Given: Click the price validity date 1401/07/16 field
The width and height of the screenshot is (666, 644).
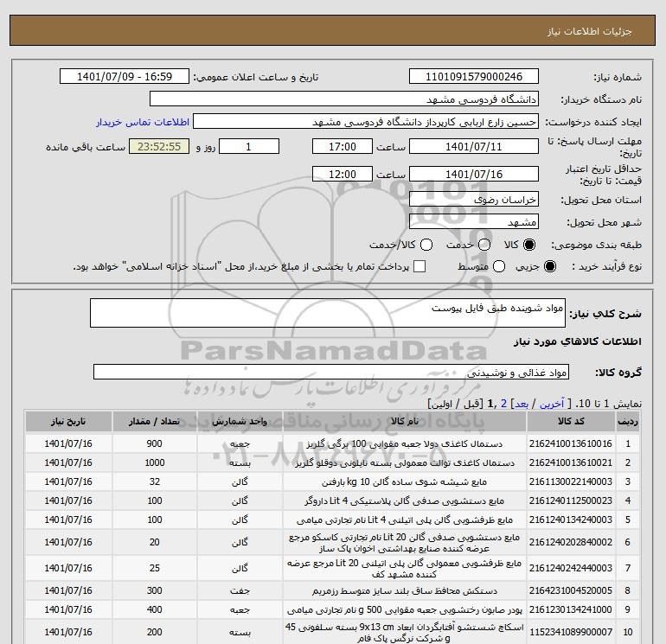Looking at the screenshot, I should coord(474,174).
